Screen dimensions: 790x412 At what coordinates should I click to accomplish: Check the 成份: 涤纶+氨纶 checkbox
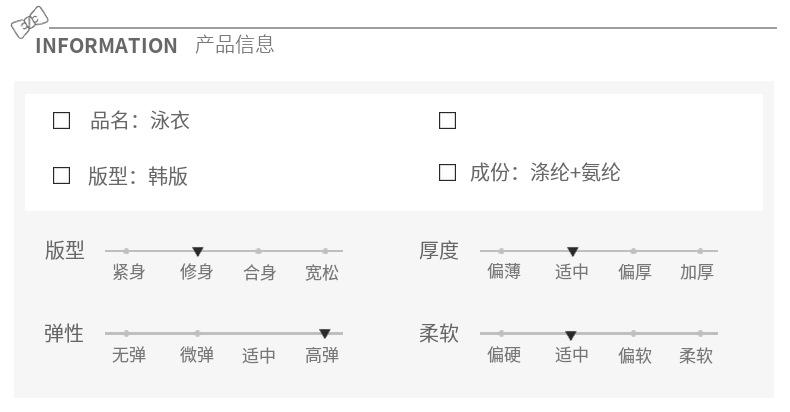point(448,173)
